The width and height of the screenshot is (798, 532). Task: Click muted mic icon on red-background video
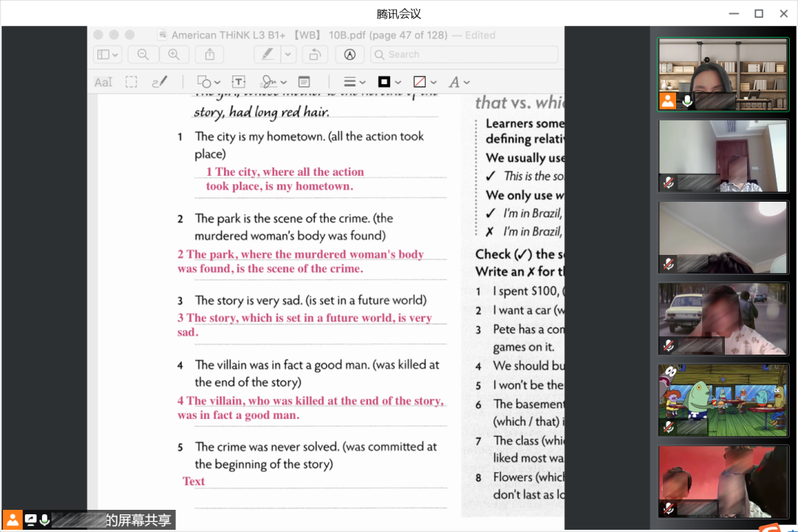(x=669, y=508)
